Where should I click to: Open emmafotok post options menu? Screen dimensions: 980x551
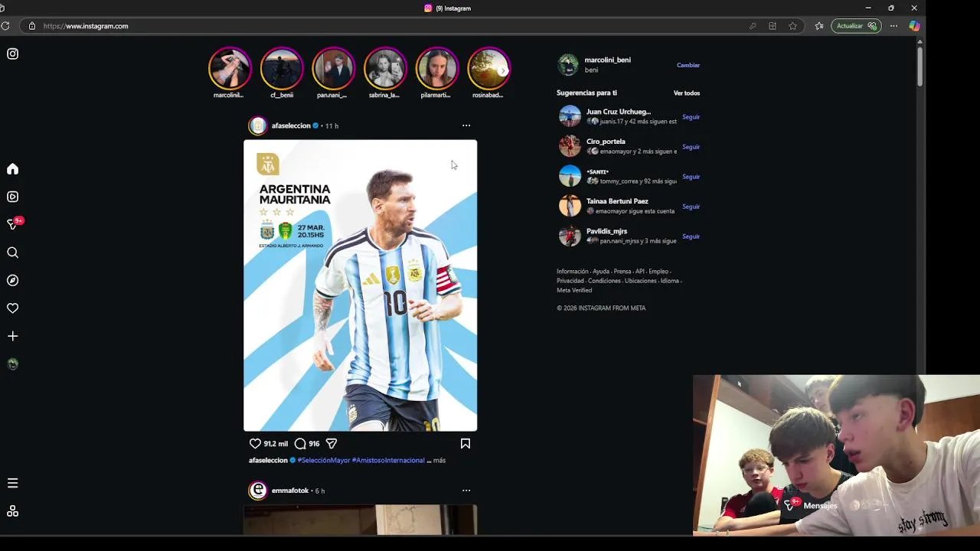click(466, 491)
